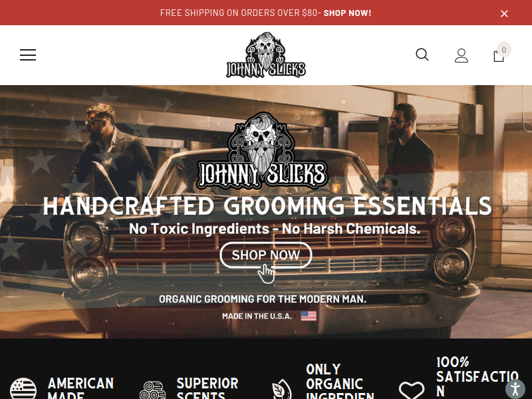Open the user account icon
532x399 pixels.
point(462,55)
